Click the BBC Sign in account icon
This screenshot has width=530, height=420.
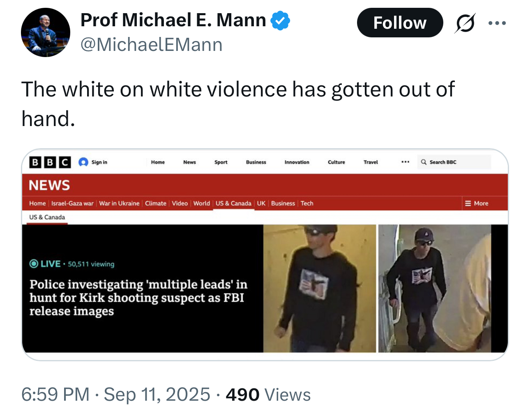point(83,162)
